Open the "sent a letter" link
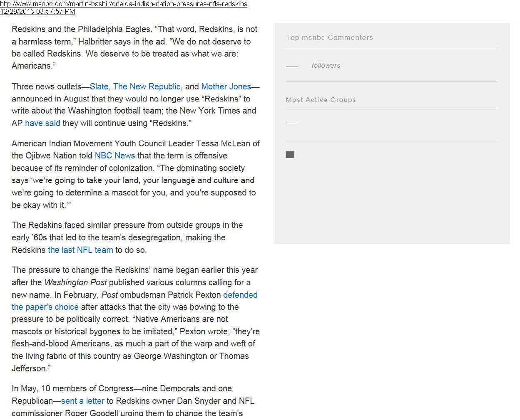 pyautogui.click(x=82, y=401)
